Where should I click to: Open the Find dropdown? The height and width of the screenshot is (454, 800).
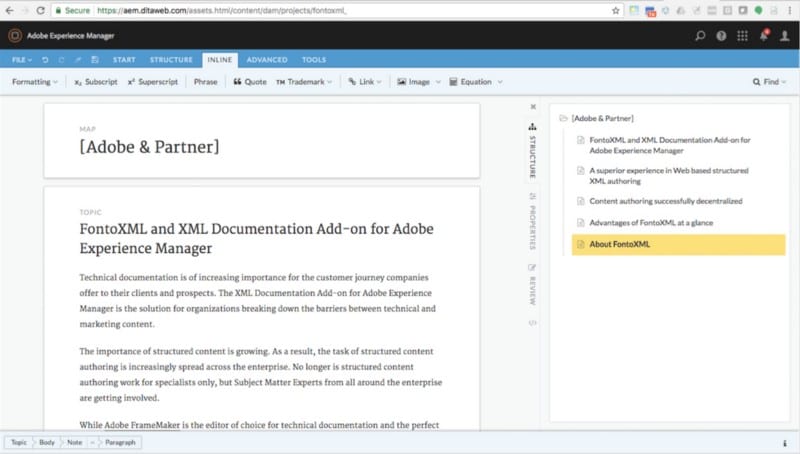769,82
